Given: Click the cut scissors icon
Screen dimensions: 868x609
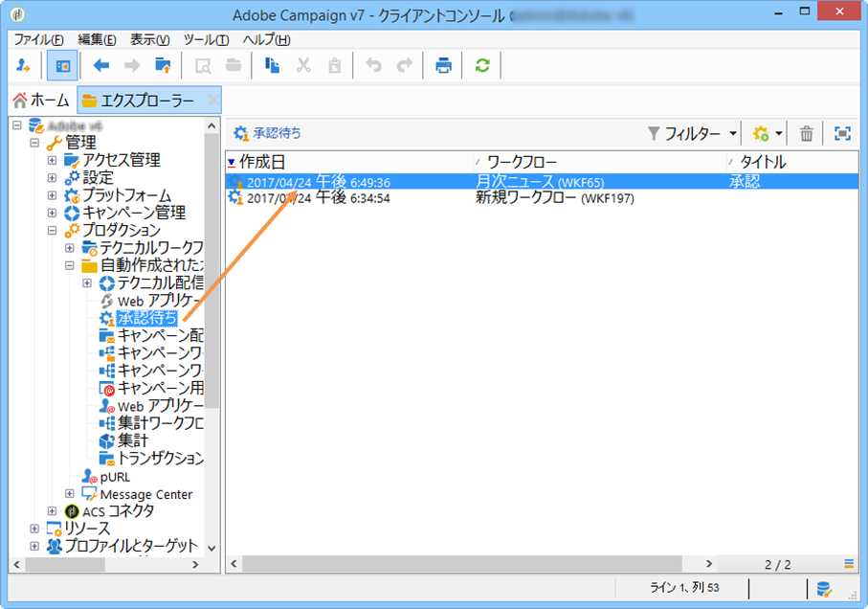Looking at the screenshot, I should click(x=303, y=66).
